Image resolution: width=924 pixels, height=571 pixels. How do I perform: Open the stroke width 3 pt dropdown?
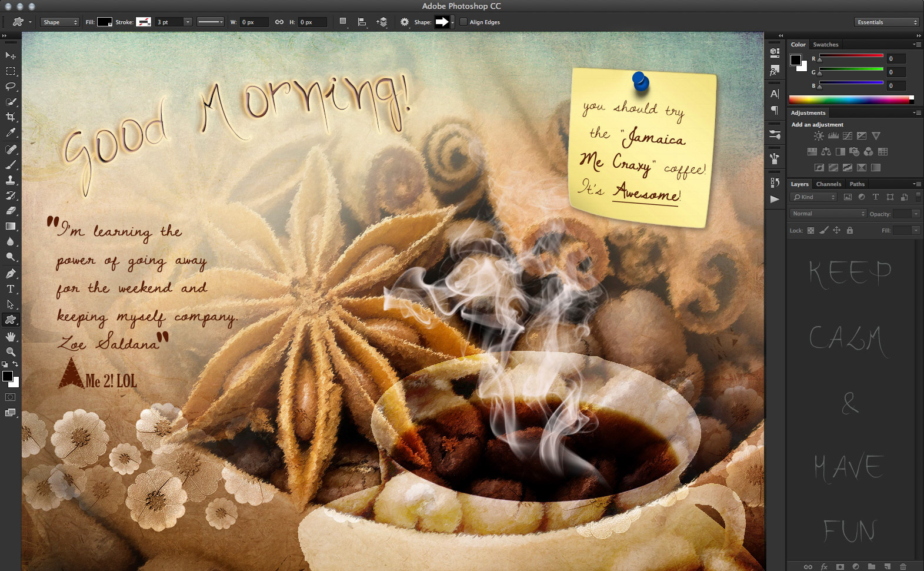(188, 22)
